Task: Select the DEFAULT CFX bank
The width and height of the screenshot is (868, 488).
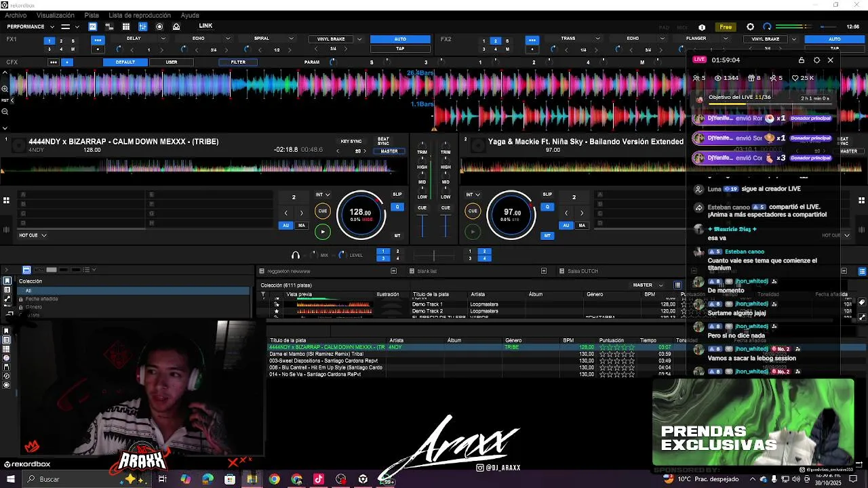Action: tap(125, 62)
